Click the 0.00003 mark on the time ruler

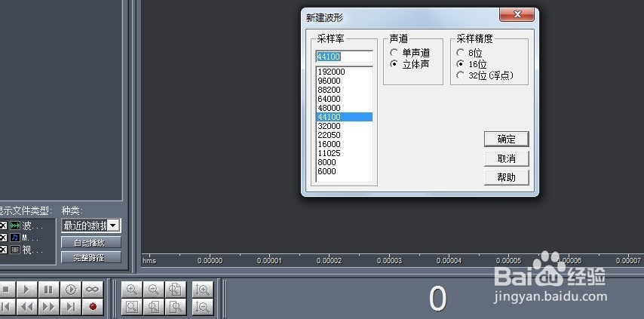[x=389, y=261]
